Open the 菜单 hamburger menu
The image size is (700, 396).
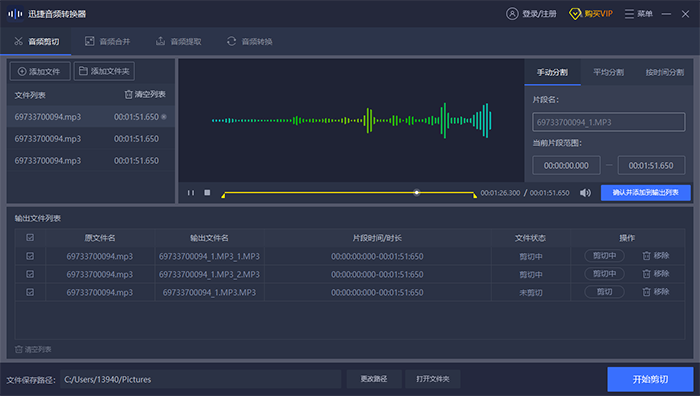638,14
